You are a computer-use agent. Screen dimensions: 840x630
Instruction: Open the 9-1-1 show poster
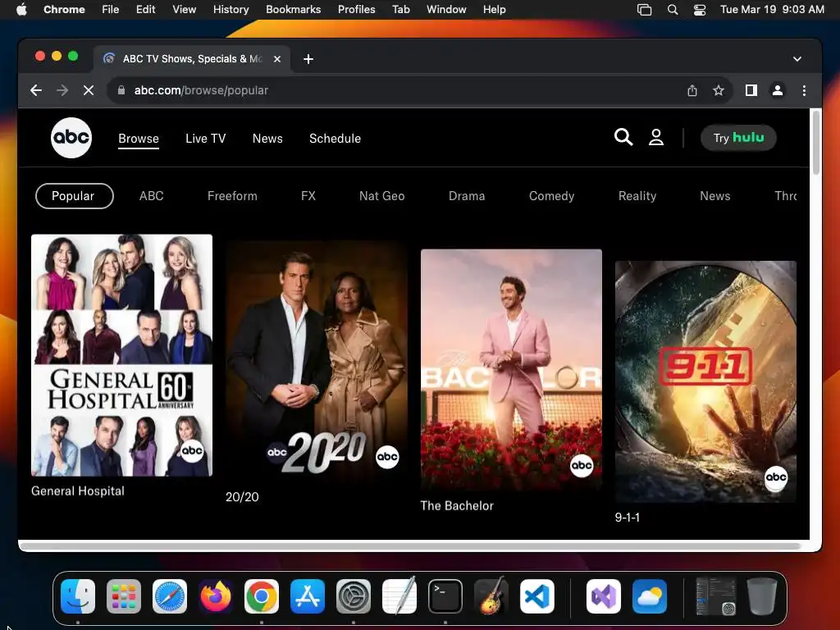[705, 381]
